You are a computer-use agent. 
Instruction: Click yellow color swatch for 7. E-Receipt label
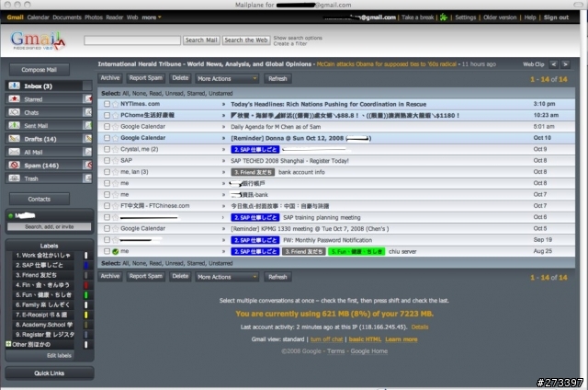coord(85,315)
